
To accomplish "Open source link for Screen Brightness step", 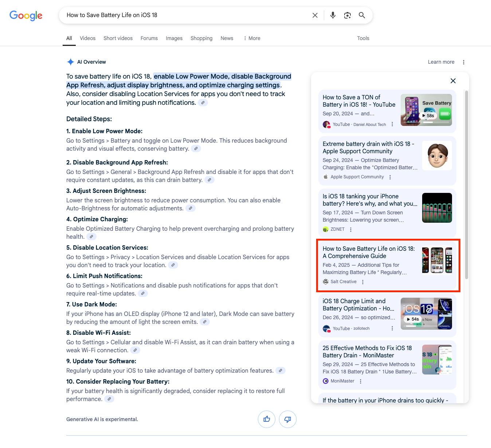I will 190,209.
